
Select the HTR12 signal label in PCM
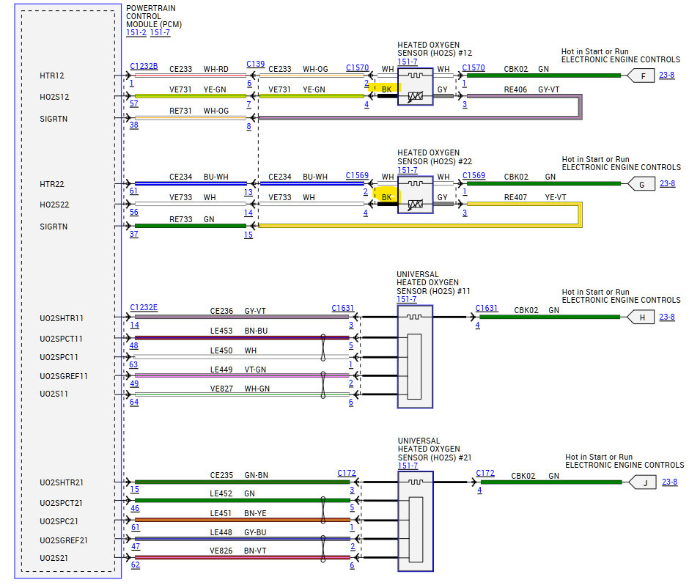coord(52,76)
